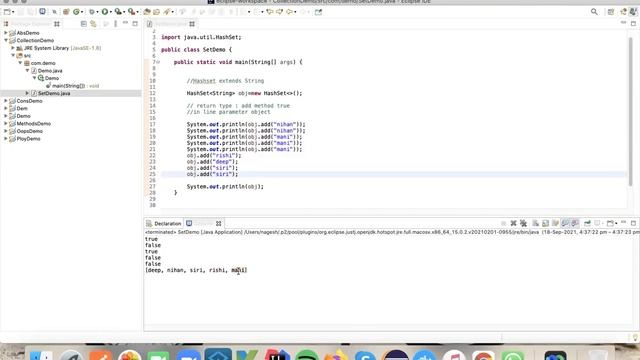Expand the ConsDemo project
Screen dimensions: 640x360
point(6,101)
